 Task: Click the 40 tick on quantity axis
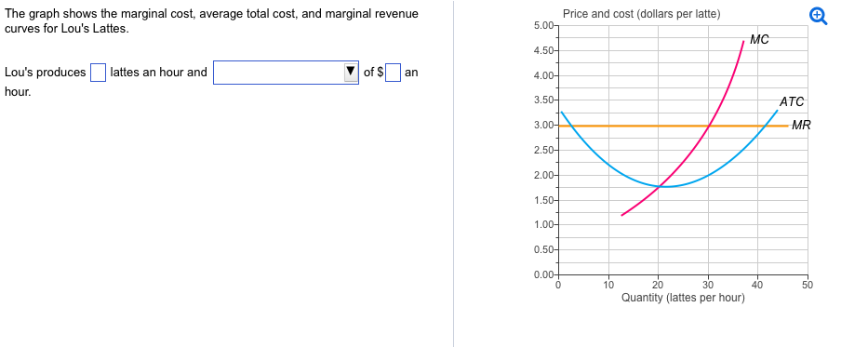click(x=758, y=285)
